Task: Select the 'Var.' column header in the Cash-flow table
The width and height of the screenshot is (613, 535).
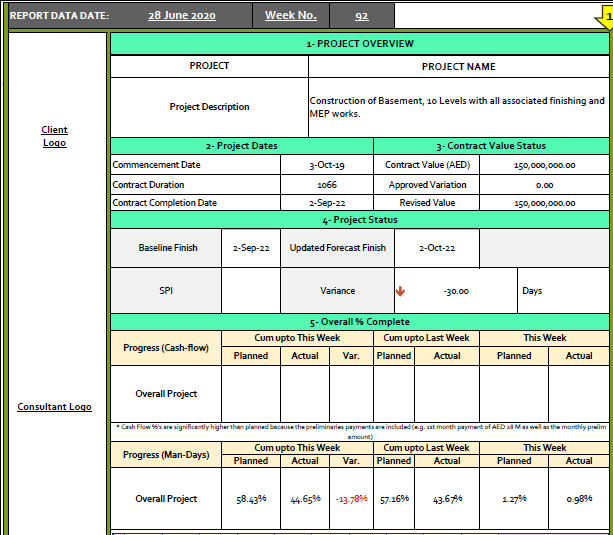Action: [351, 356]
